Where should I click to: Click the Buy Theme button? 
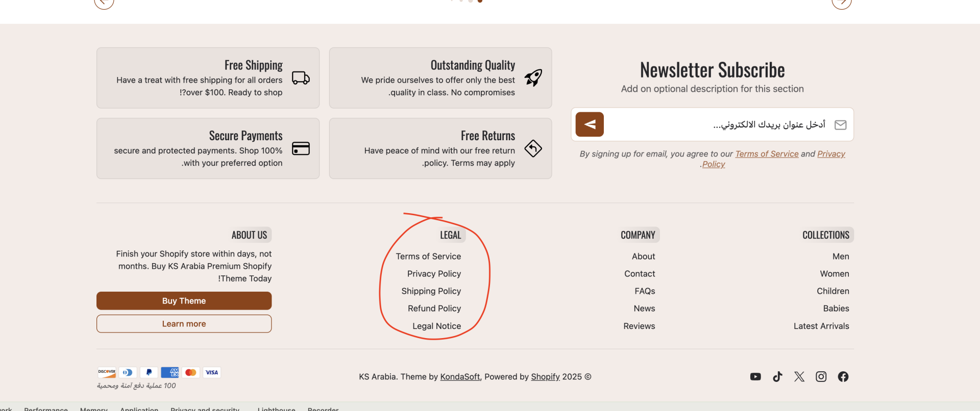tap(184, 301)
